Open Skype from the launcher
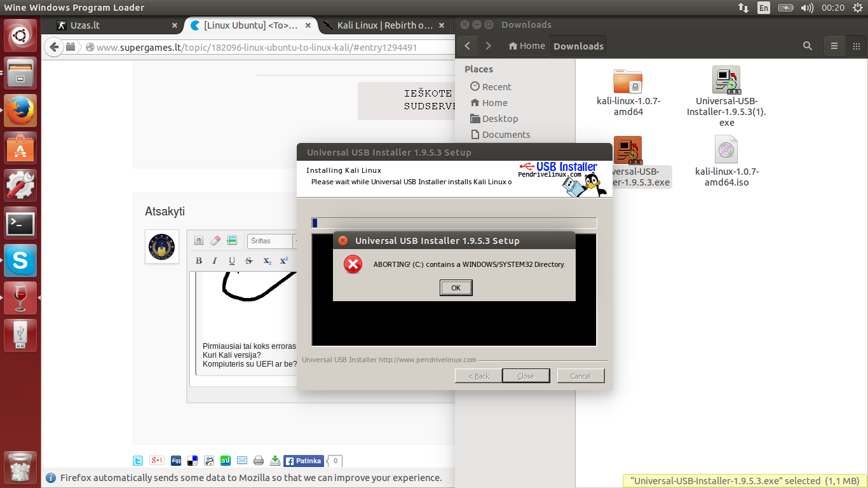 [21, 261]
